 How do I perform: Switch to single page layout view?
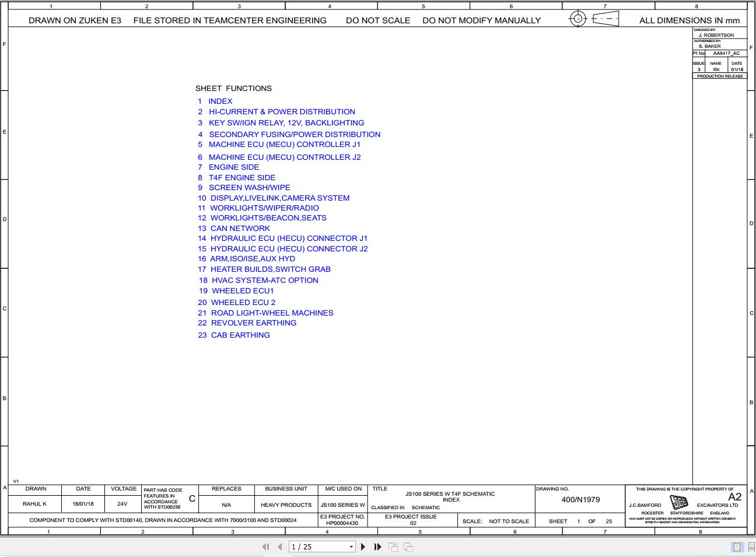tap(737, 547)
